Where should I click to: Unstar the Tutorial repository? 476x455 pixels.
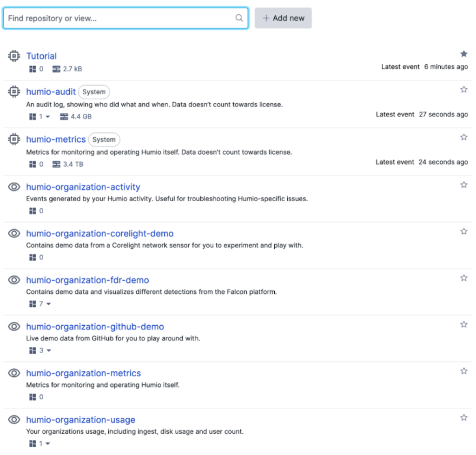click(463, 54)
